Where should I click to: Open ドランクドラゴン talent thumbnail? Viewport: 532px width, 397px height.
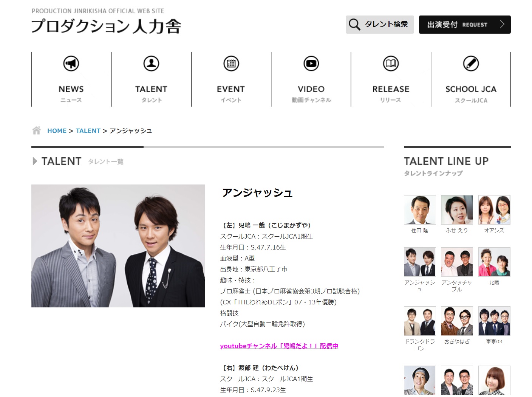coord(420,321)
